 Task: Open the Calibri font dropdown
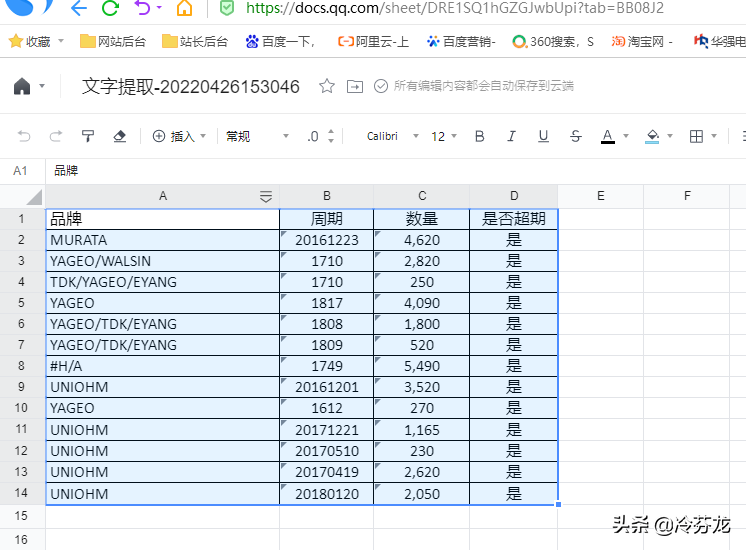[393, 137]
